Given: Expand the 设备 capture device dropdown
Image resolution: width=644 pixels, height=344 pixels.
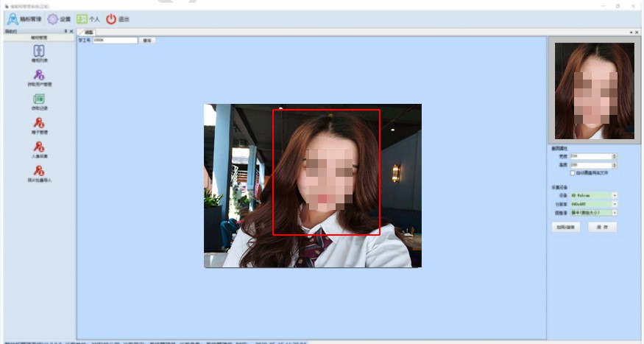Looking at the screenshot, I should pos(615,196).
